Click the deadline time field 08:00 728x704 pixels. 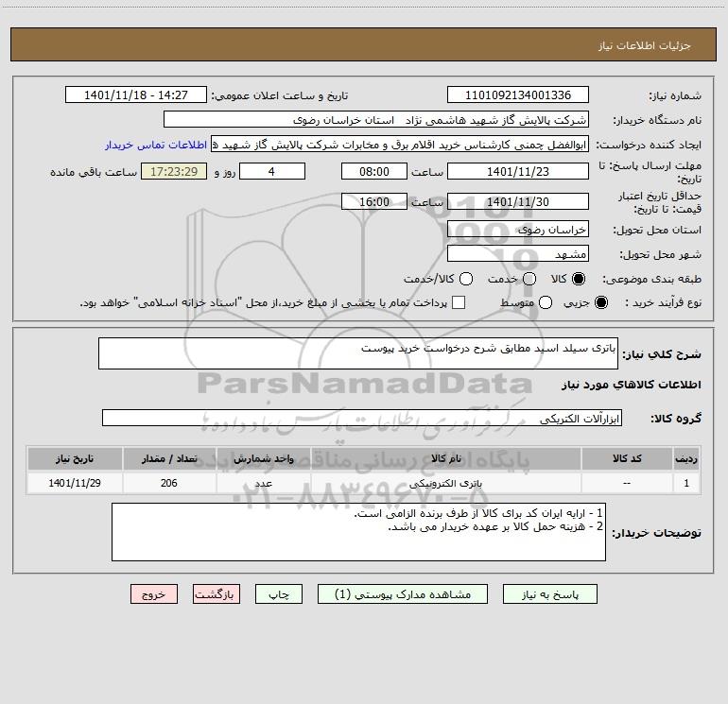[x=374, y=171]
